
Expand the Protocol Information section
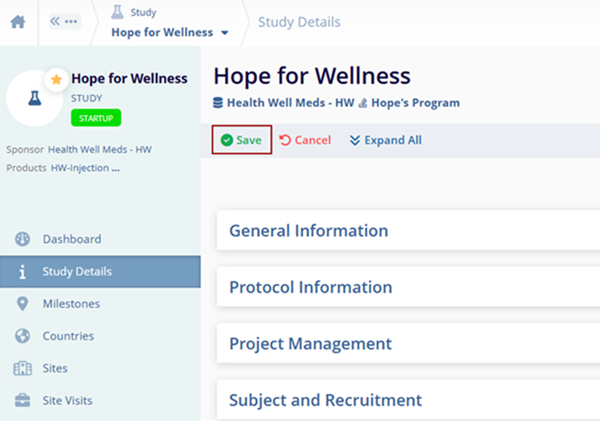point(311,288)
